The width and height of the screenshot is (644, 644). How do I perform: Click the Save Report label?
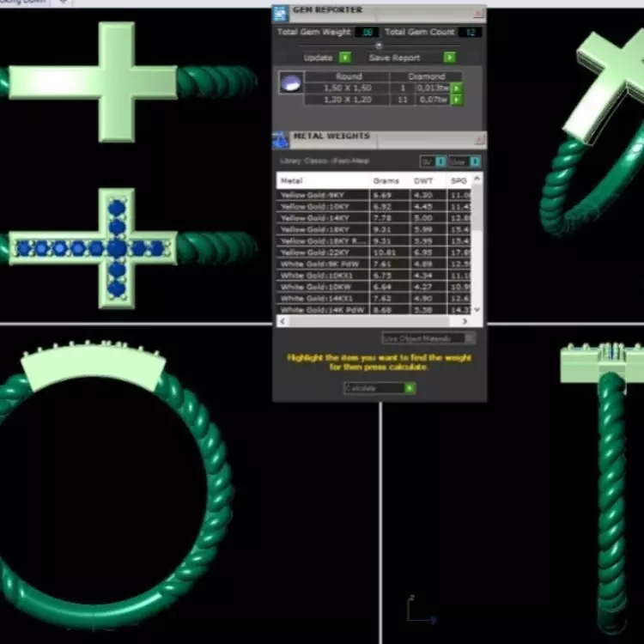(394, 58)
